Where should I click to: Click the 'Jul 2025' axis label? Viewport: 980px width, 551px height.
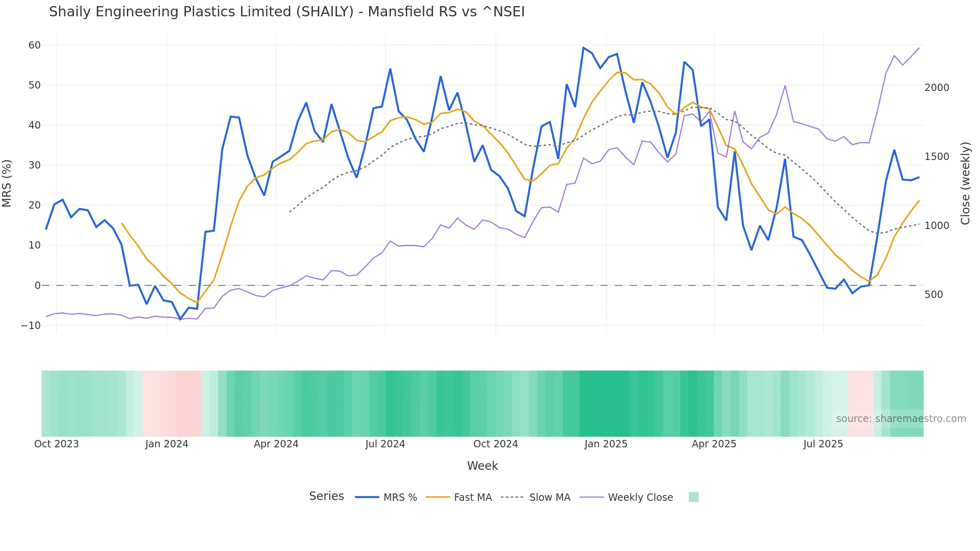[x=823, y=444]
